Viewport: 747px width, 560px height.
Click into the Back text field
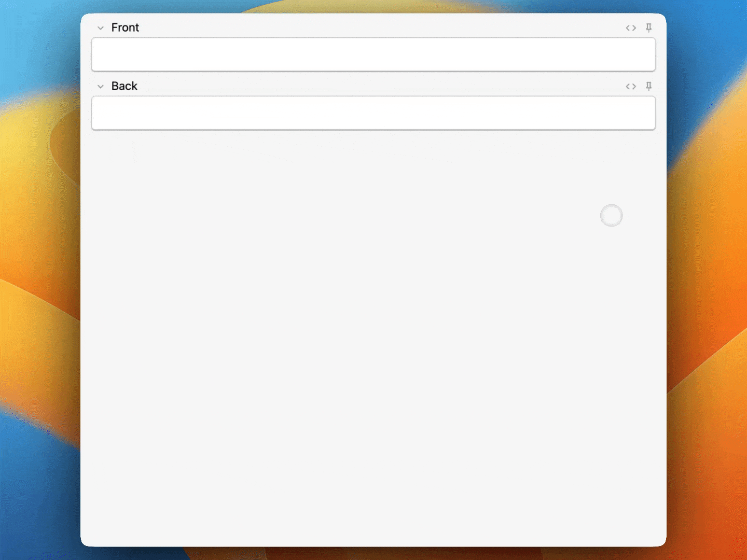pyautogui.click(x=374, y=113)
